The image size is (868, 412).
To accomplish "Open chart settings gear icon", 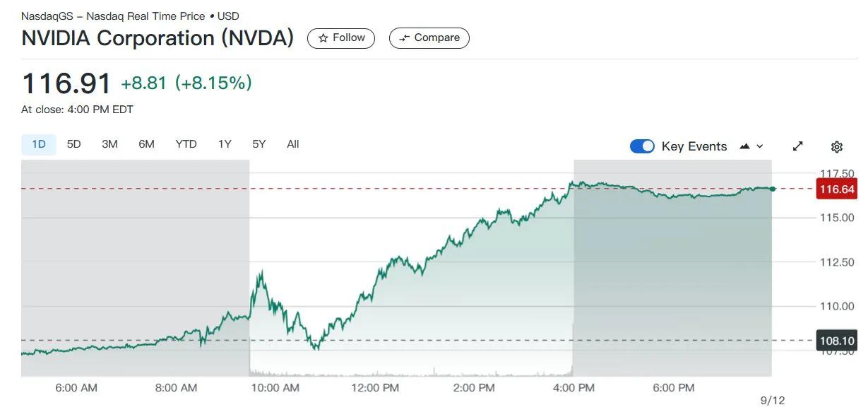I will tap(837, 147).
